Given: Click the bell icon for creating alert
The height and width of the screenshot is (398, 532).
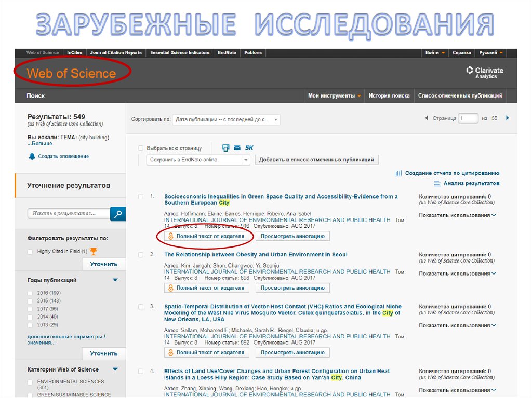Looking at the screenshot, I should [x=32, y=156].
